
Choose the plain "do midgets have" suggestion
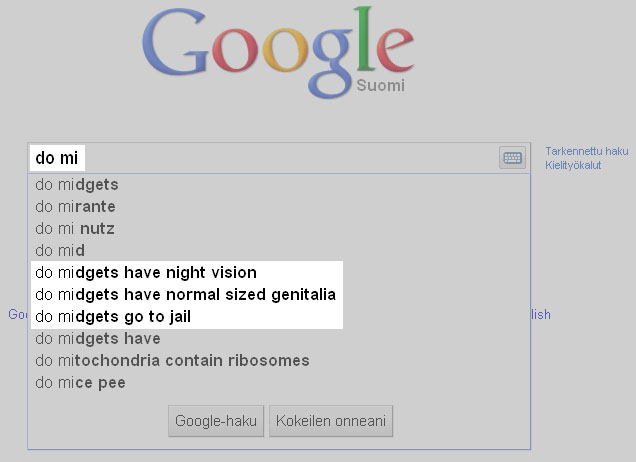click(x=98, y=339)
